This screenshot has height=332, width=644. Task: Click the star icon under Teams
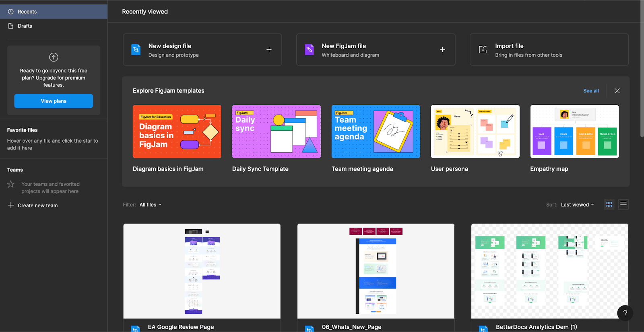[11, 184]
